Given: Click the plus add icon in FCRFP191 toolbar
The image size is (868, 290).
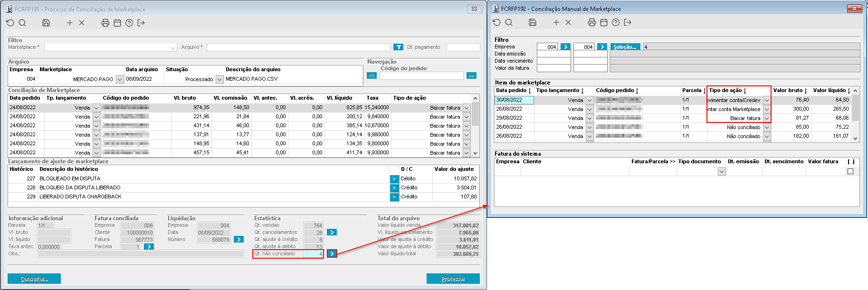Looking at the screenshot, I should coord(70,23).
